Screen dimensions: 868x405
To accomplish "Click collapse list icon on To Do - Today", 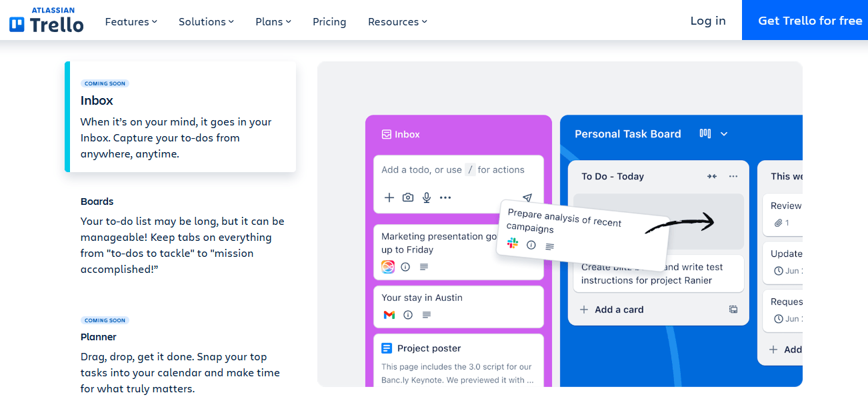I will [712, 176].
